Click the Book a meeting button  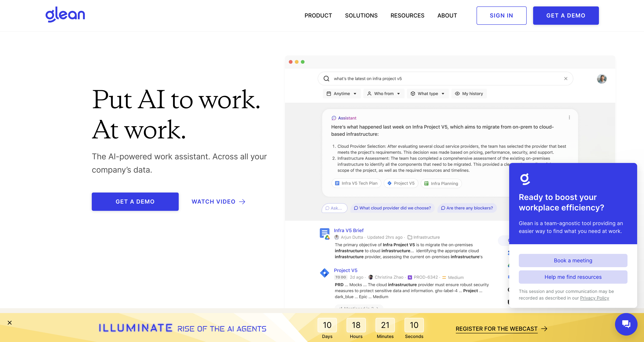573,261
